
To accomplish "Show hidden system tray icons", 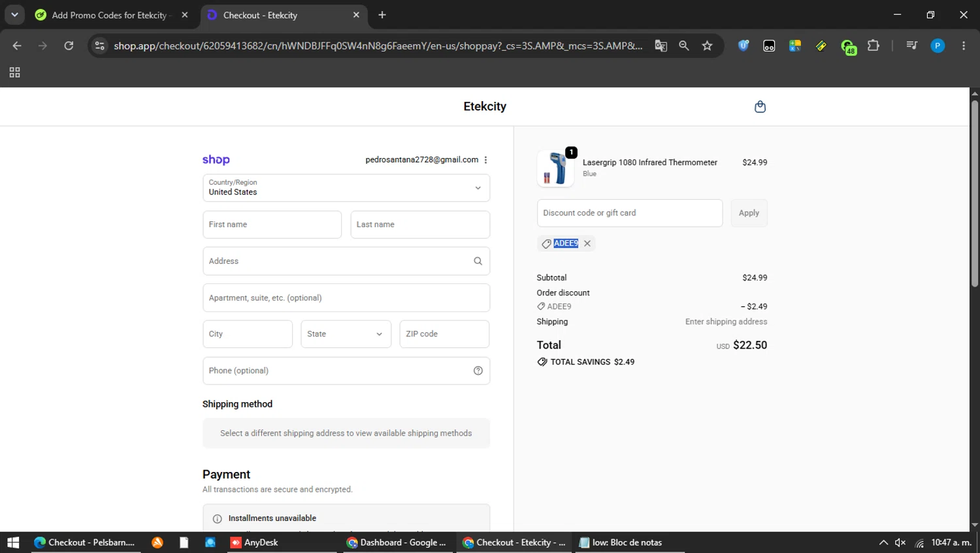I will pos(883,543).
